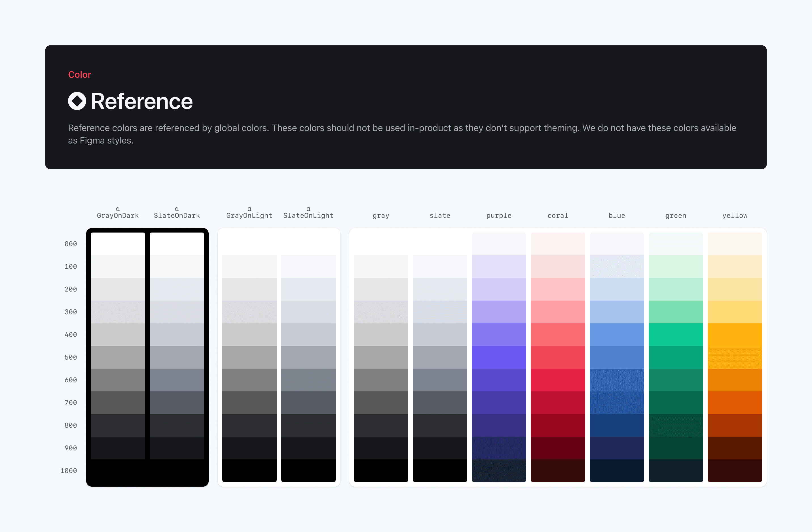Click the GrayOnDark 500 swatch
Screen dimensions: 812x532
(x=118, y=357)
